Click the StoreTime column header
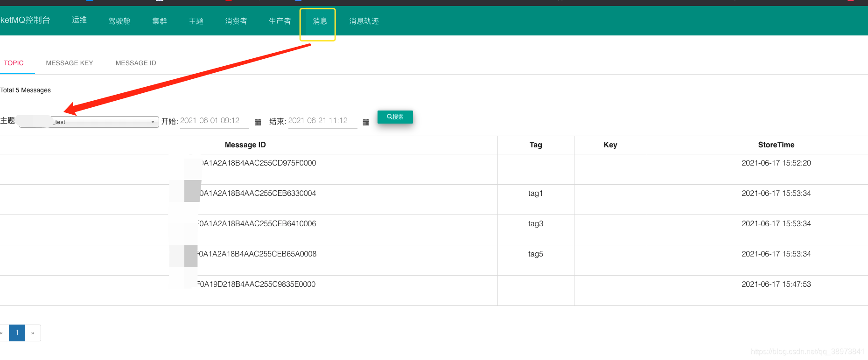 coord(777,145)
